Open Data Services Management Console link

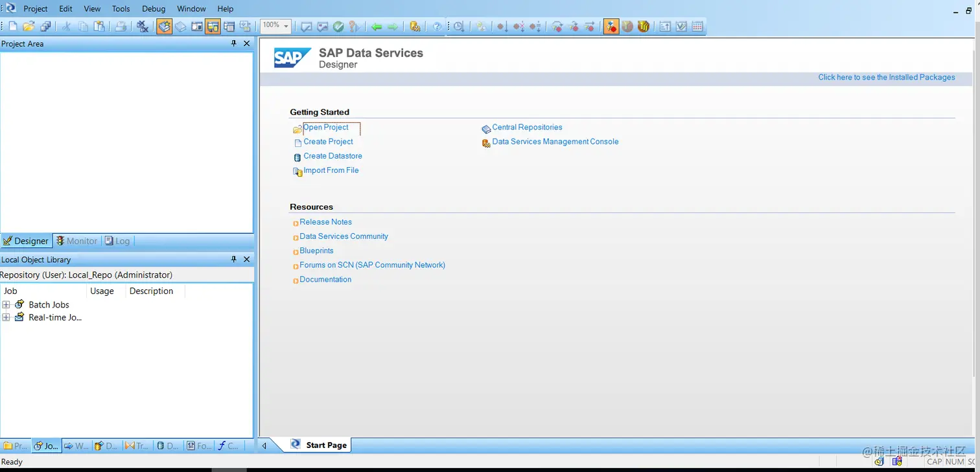555,142
